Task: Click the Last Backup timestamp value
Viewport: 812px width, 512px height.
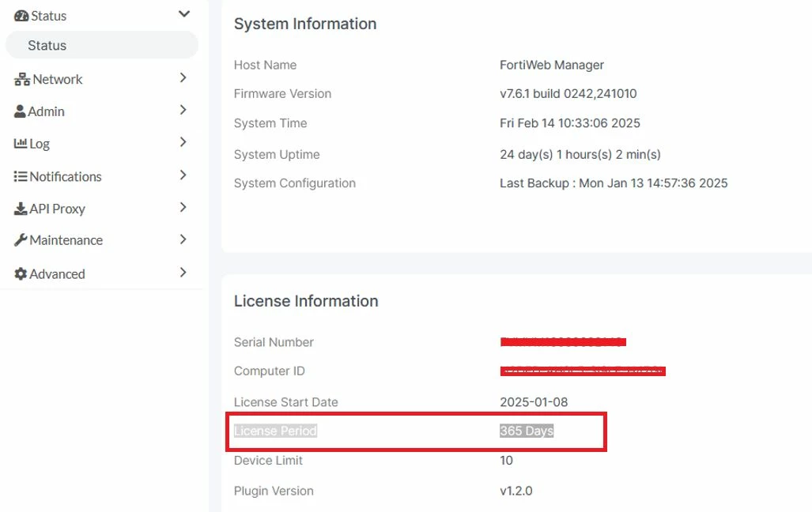Action: [614, 183]
